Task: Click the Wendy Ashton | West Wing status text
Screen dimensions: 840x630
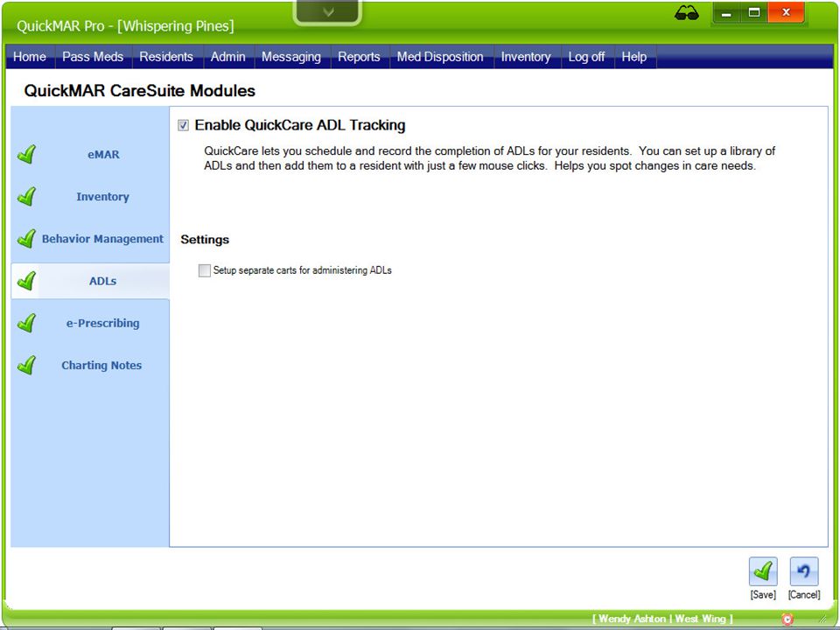Action: [662, 619]
